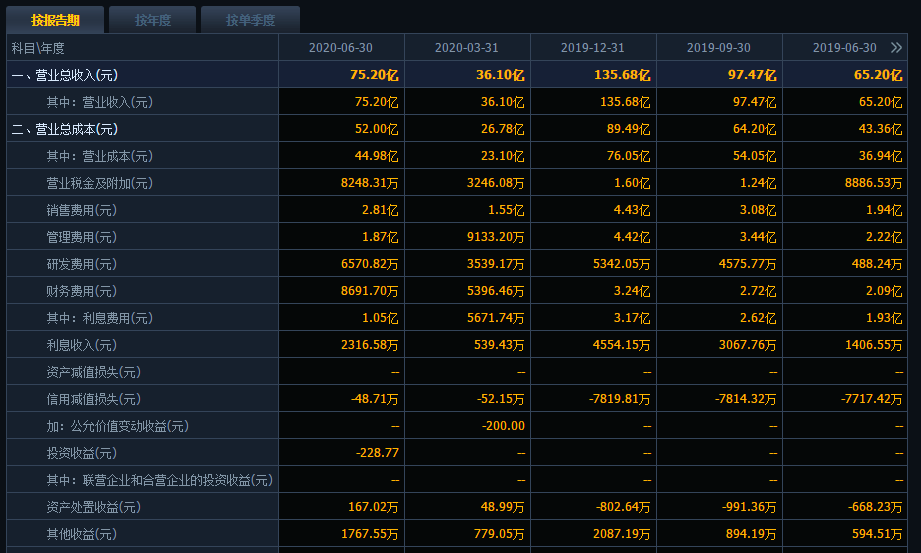Open the 按单季度 tab

(x=250, y=20)
